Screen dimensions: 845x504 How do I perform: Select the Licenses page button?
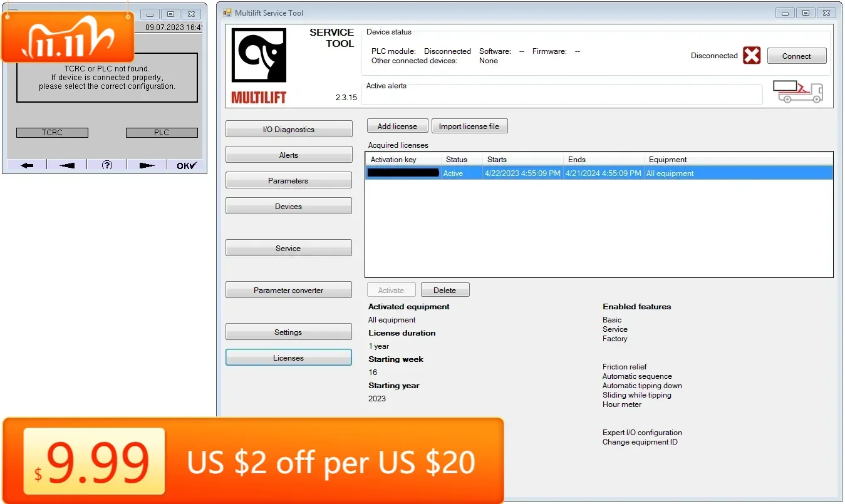pos(289,357)
